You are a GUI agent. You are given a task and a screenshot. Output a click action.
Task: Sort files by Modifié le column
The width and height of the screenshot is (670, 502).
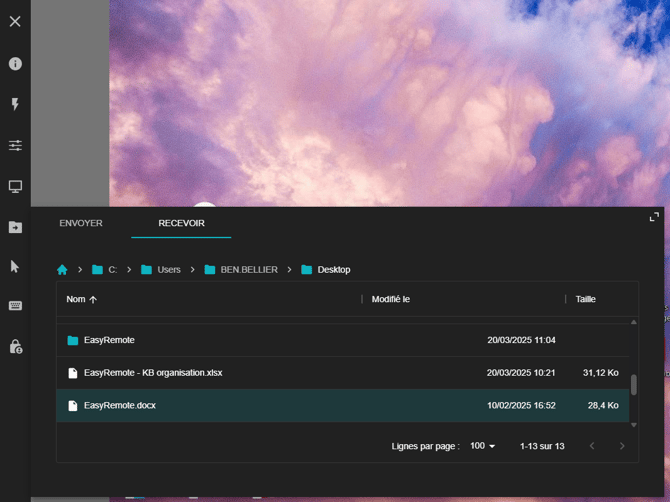pyautogui.click(x=391, y=299)
